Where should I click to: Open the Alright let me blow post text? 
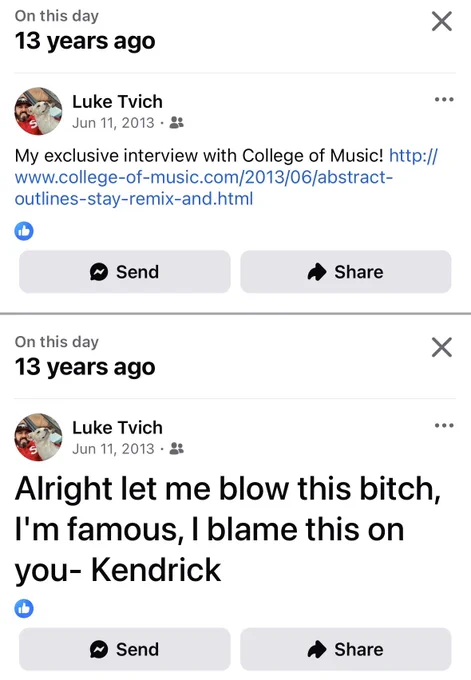(x=228, y=530)
